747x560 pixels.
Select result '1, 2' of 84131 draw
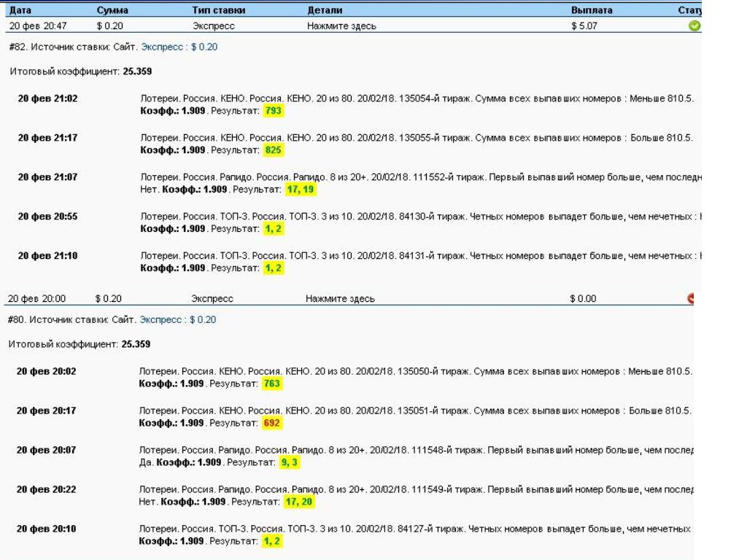(x=274, y=268)
